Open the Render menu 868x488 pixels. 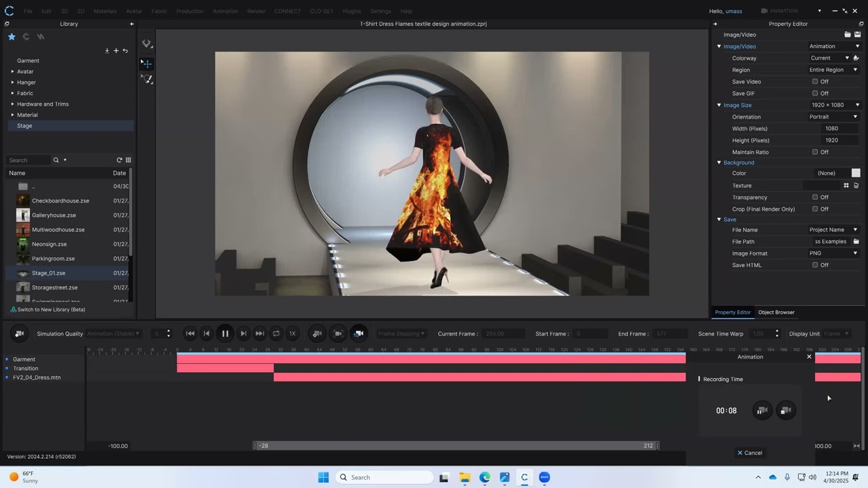(256, 12)
